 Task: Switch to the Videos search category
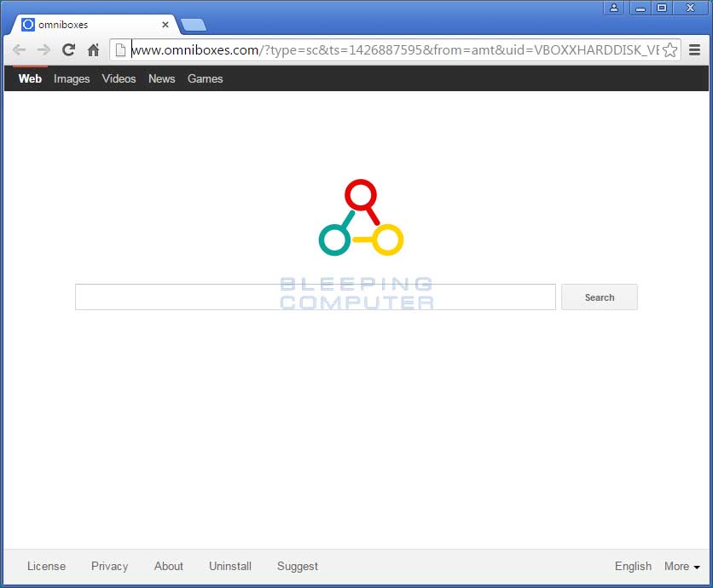point(119,78)
